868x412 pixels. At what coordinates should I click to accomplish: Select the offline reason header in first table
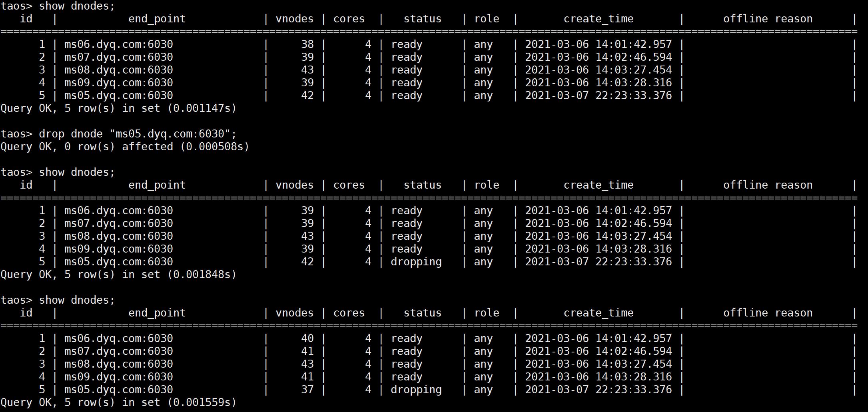[768, 18]
